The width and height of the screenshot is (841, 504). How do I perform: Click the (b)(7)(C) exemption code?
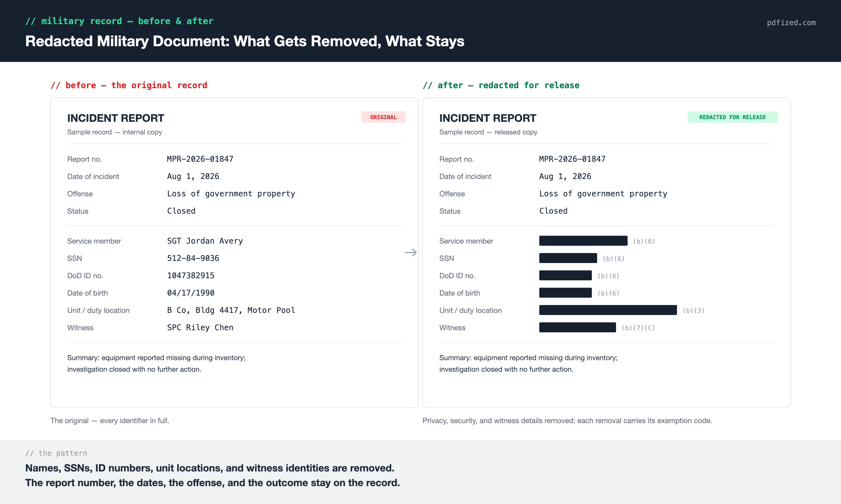pyautogui.click(x=638, y=328)
